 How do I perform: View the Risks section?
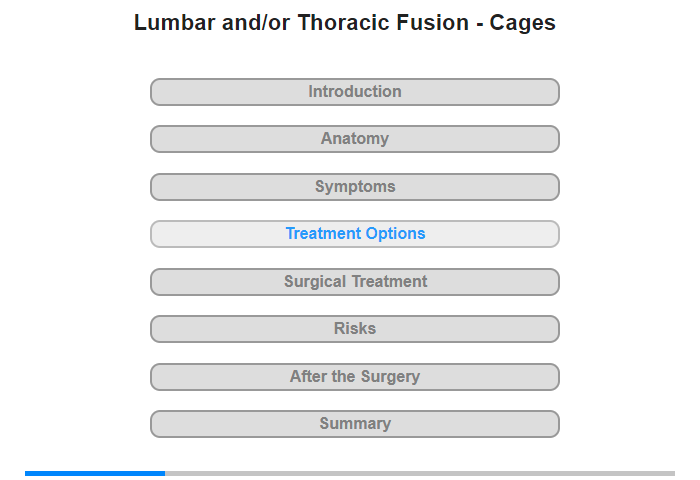tap(354, 329)
